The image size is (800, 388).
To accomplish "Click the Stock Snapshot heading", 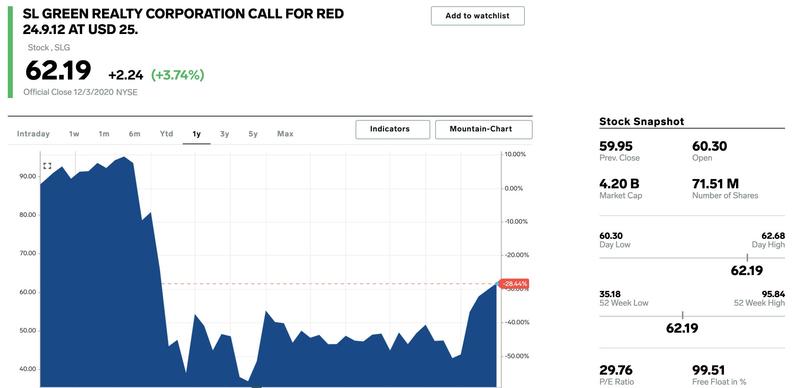I will [641, 122].
